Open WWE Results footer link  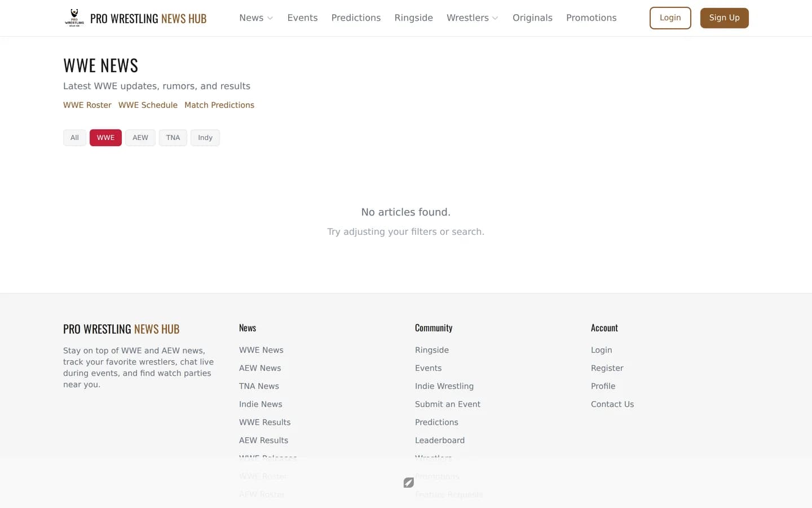pyautogui.click(x=265, y=422)
